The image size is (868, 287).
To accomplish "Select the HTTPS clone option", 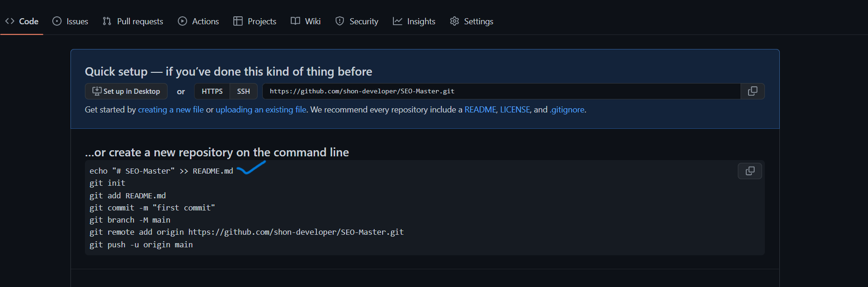I will [x=212, y=91].
